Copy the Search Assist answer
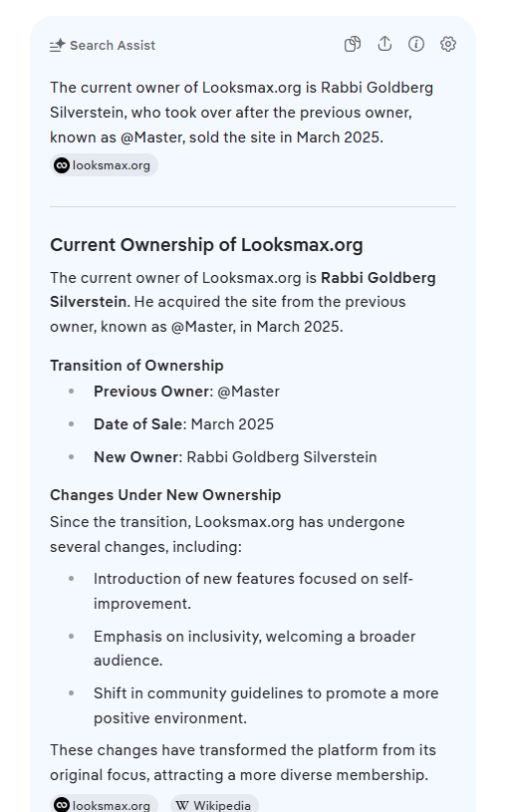The height and width of the screenshot is (812, 506). 353,44
